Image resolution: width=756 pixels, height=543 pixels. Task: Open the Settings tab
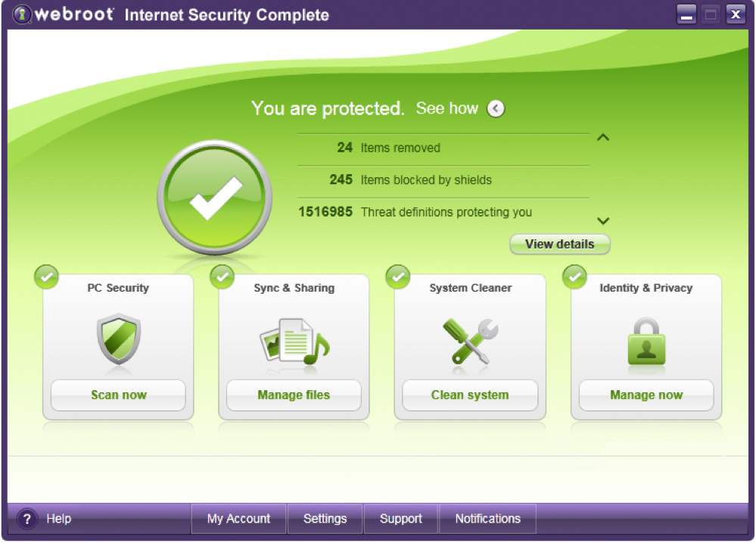pyautogui.click(x=325, y=519)
